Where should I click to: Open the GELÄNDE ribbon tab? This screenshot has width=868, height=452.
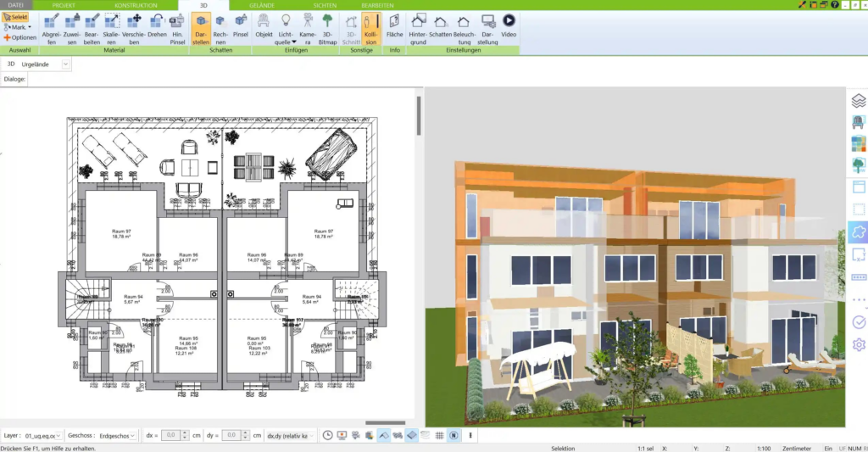[261, 5]
